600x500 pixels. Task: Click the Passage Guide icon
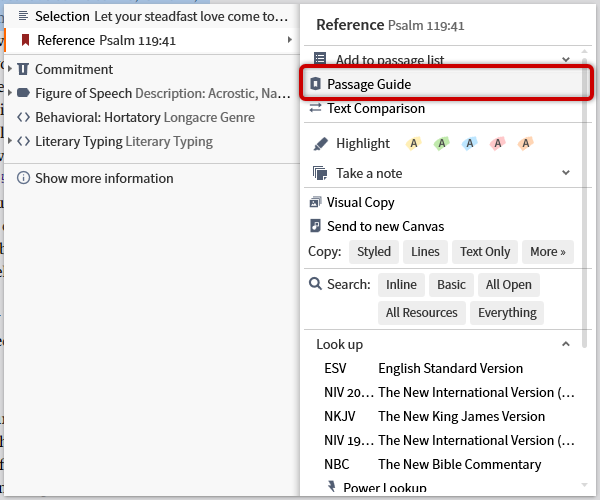coord(316,85)
